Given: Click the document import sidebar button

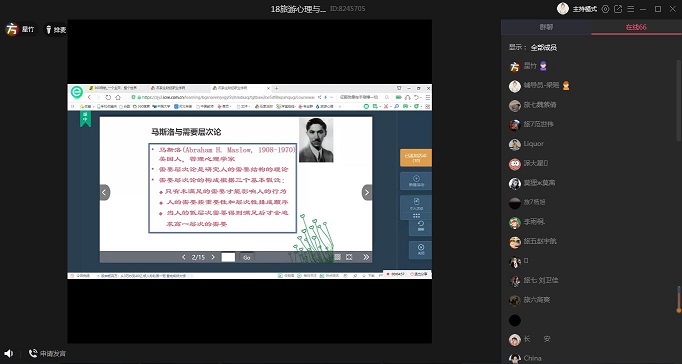Looking at the screenshot, I should [x=416, y=204].
